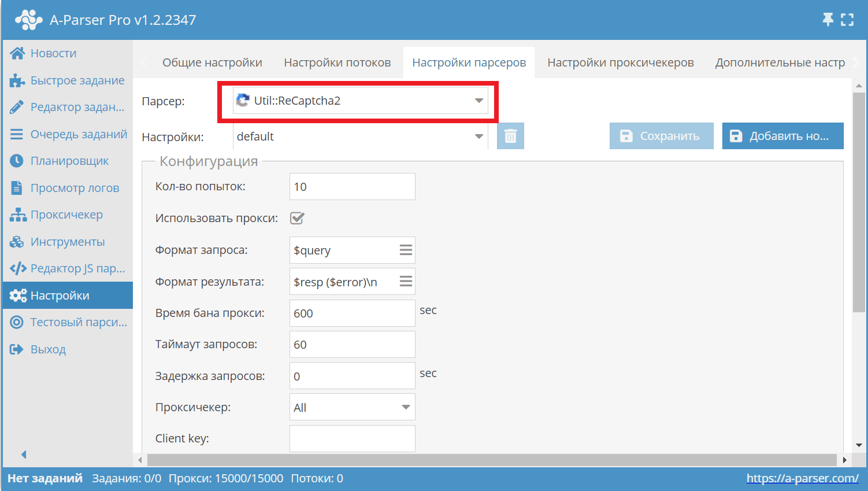This screenshot has width=868, height=491.
Task: Click the horizontal scrollbar thumb
Action: coord(492,460)
